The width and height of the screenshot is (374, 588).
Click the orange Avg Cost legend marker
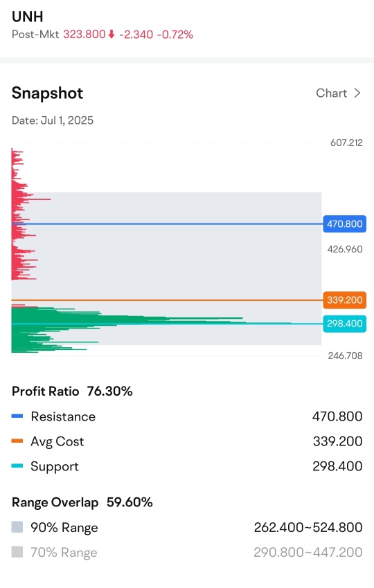[x=17, y=441]
